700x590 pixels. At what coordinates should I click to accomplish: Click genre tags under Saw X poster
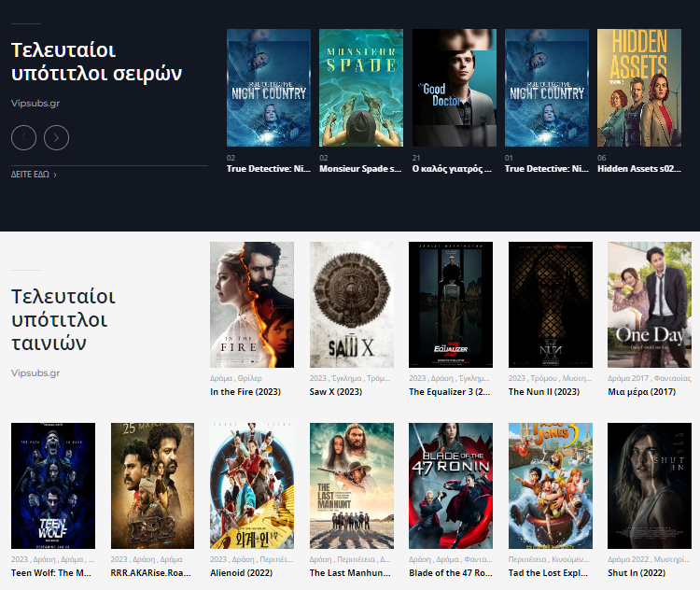pyautogui.click(x=350, y=378)
